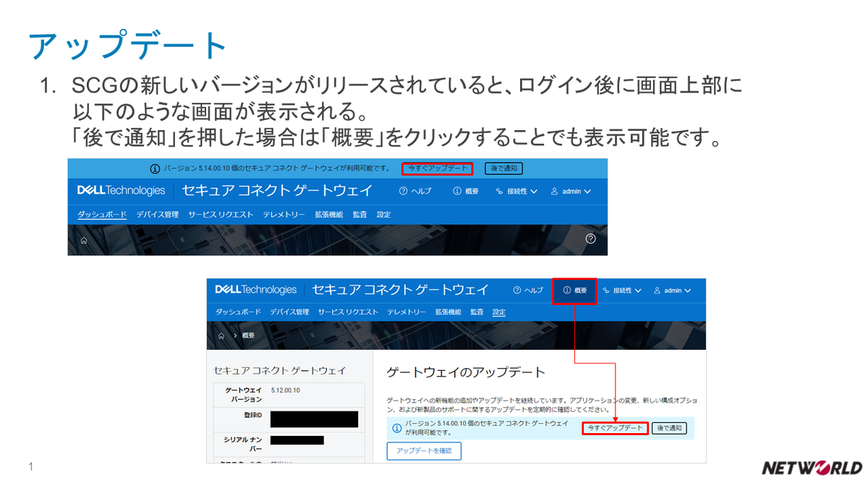Open 拡張機能 in the upper screenshot nav
868x488 pixels.
[329, 215]
